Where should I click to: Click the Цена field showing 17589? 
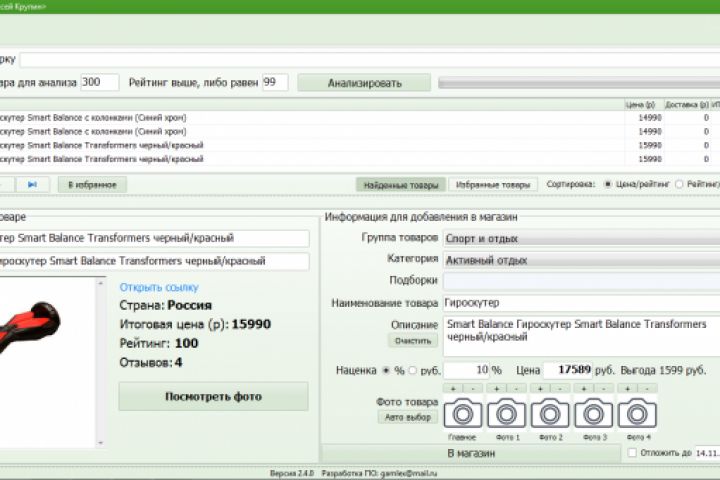(x=568, y=370)
